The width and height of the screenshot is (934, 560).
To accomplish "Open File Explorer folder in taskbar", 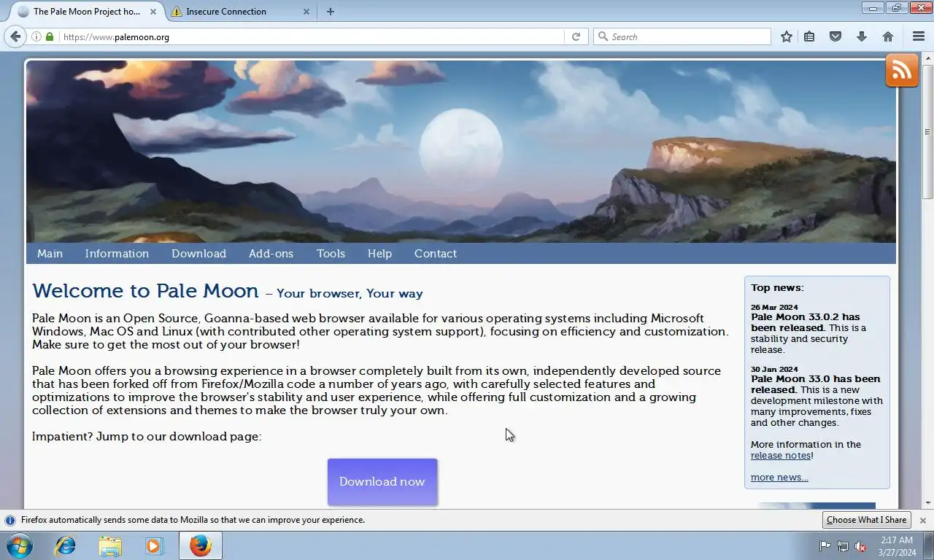I will tap(110, 545).
